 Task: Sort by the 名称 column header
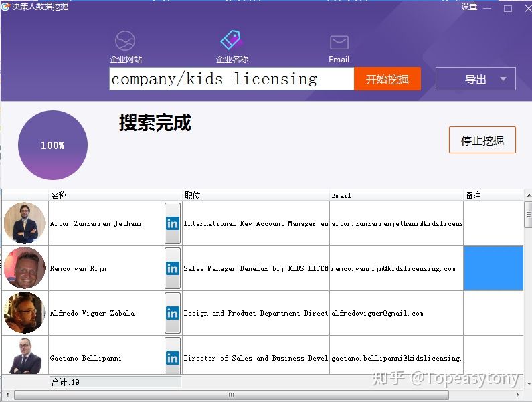[115, 195]
